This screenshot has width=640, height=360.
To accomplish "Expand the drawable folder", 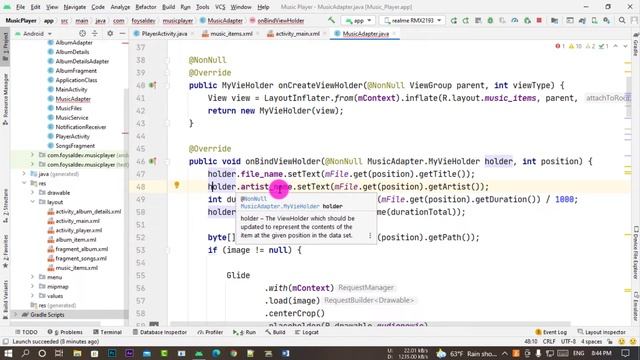I will [32, 193].
